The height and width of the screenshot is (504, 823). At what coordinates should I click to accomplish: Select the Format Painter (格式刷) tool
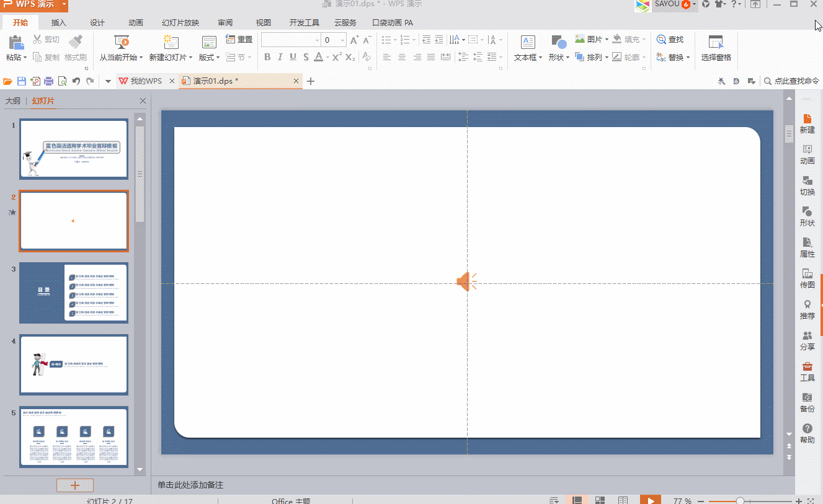tap(76, 48)
